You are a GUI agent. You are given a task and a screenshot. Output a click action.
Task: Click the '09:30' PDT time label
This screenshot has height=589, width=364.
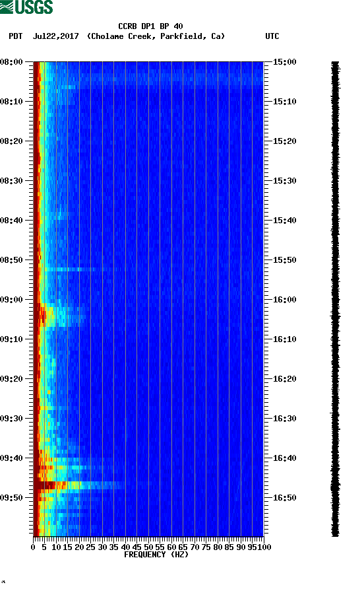click(x=12, y=419)
